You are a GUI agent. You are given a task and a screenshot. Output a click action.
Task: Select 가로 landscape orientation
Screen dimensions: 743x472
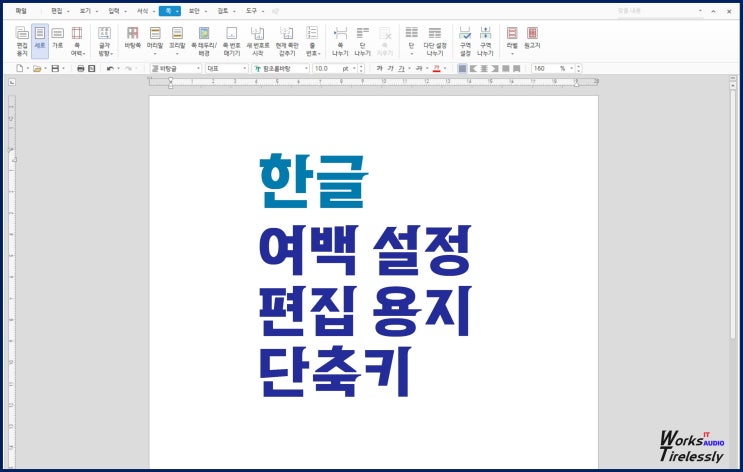click(x=57, y=38)
